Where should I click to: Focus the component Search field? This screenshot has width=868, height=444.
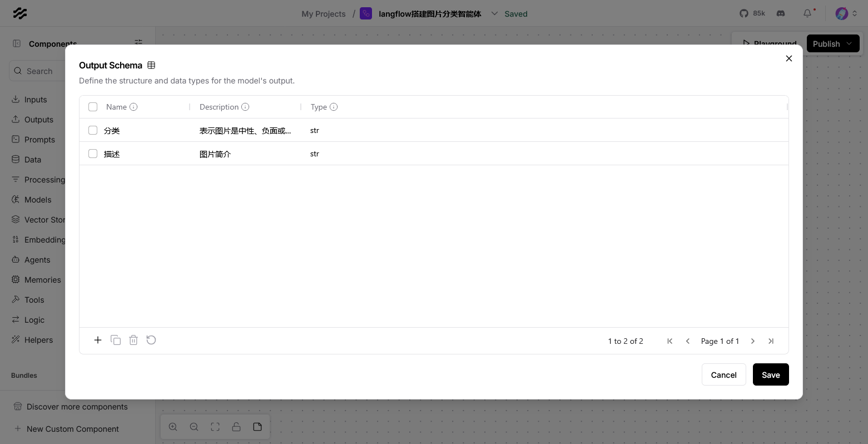coord(38,71)
